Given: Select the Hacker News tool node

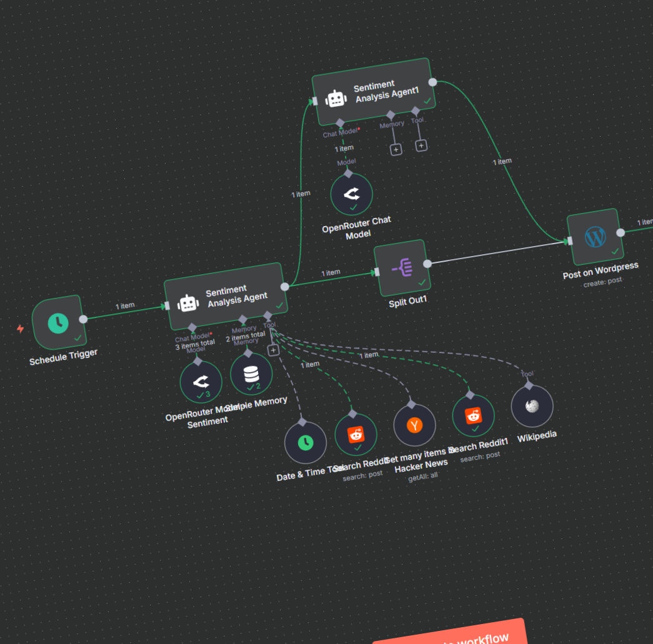Looking at the screenshot, I should (414, 425).
